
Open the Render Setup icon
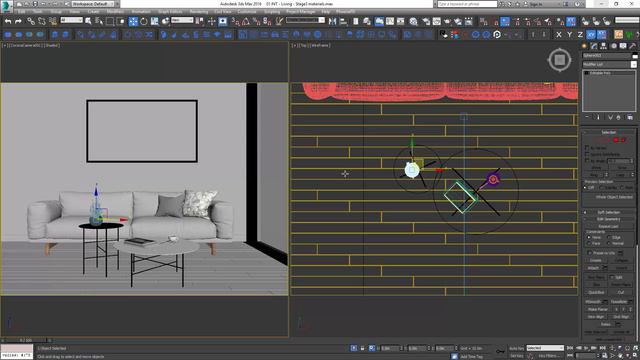click(426, 21)
